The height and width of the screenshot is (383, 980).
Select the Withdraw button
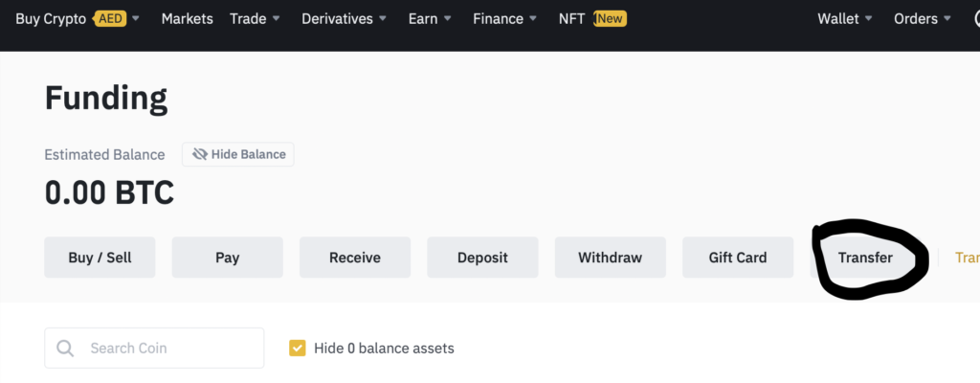(610, 258)
